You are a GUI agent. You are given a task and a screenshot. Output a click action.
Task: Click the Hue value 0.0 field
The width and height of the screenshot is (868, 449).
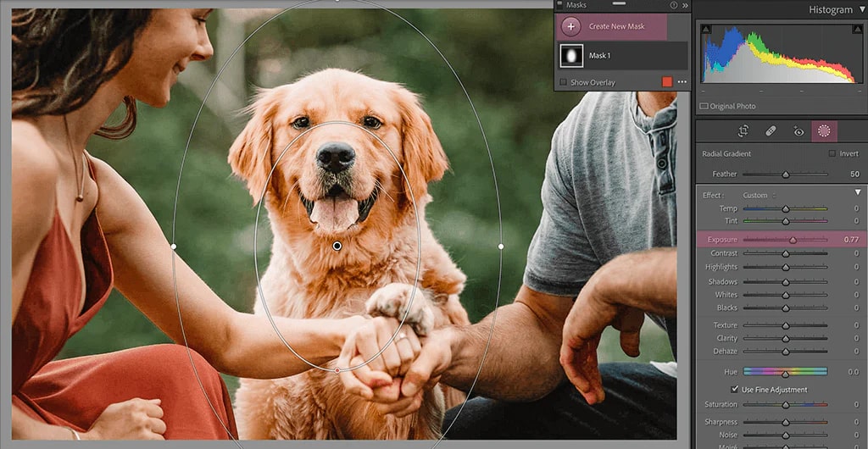pyautogui.click(x=853, y=372)
